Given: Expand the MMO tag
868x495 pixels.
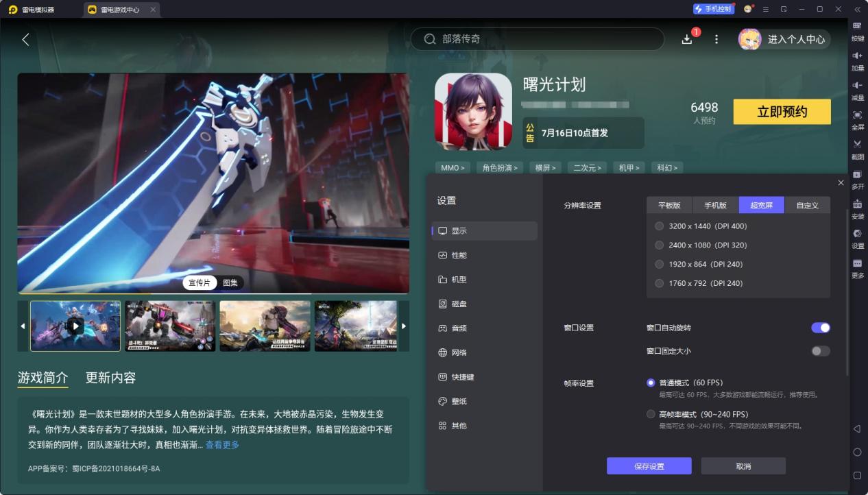Looking at the screenshot, I should click(453, 168).
